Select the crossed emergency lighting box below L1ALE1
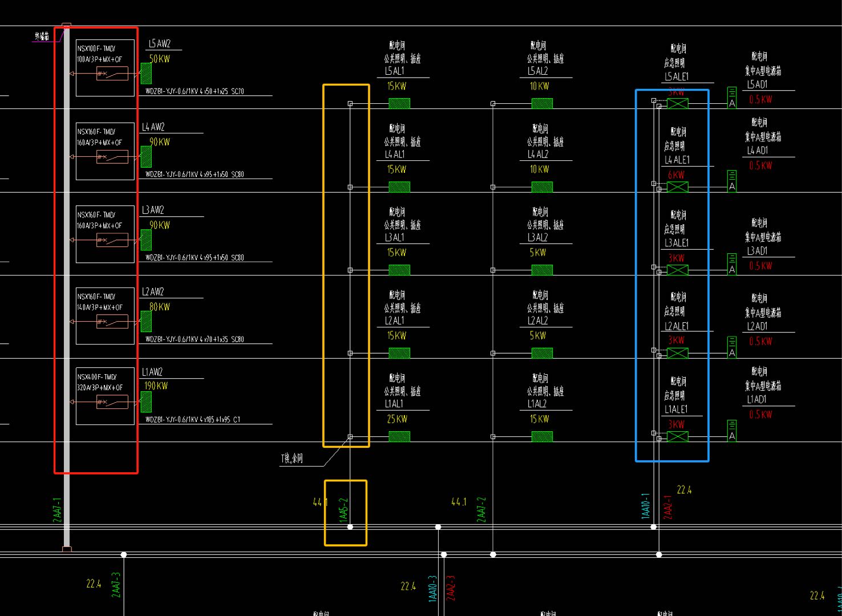 (x=678, y=436)
